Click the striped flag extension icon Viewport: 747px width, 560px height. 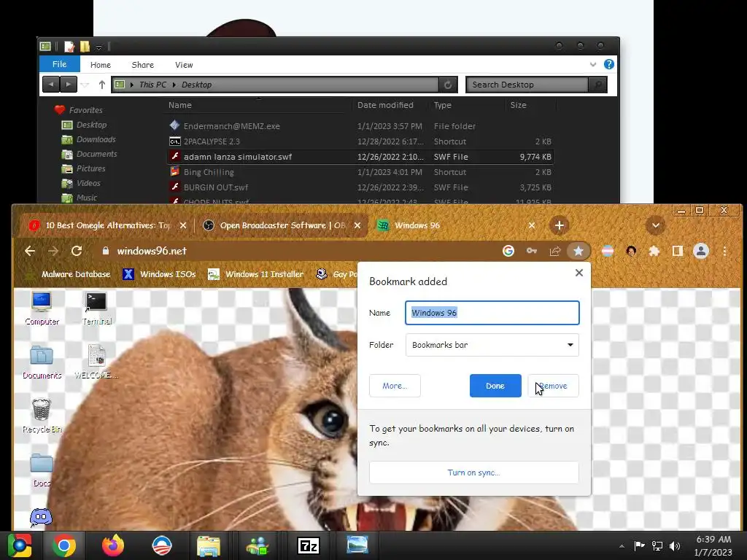(x=608, y=251)
